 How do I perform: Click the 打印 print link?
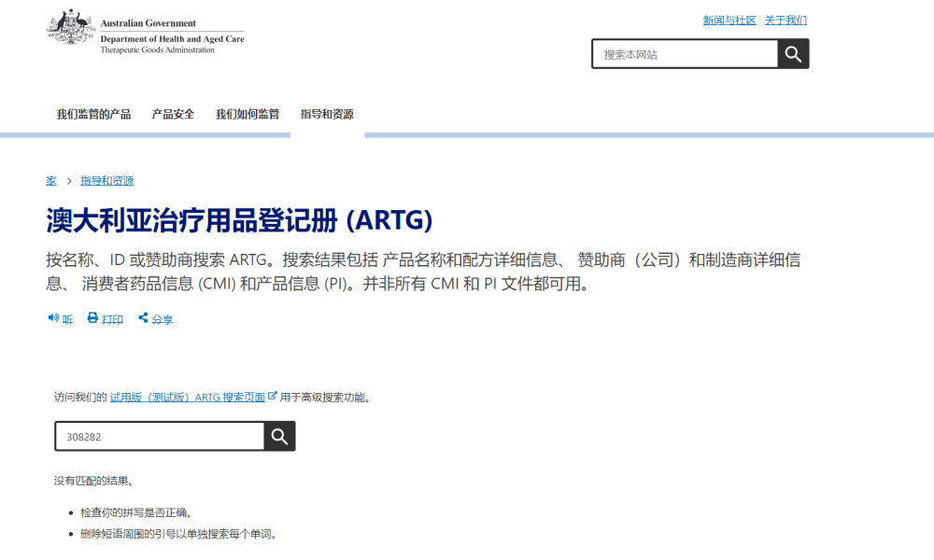(113, 319)
